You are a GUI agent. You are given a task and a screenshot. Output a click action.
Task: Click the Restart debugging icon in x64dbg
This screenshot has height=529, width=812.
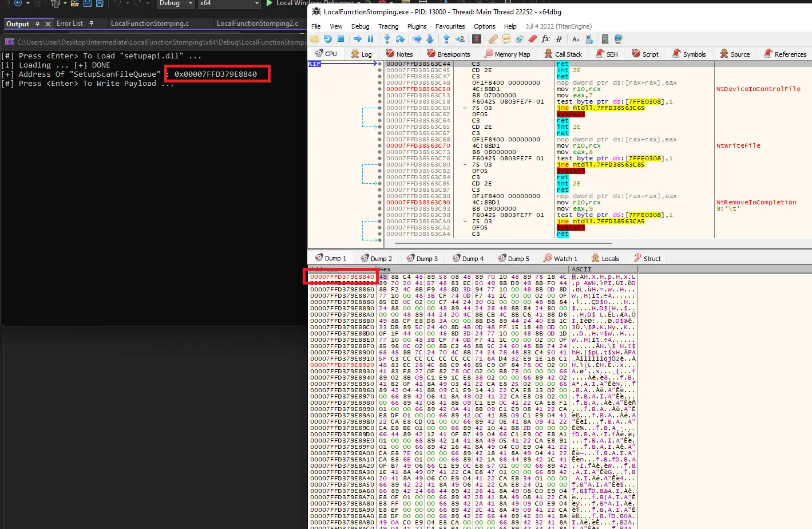pos(327,39)
